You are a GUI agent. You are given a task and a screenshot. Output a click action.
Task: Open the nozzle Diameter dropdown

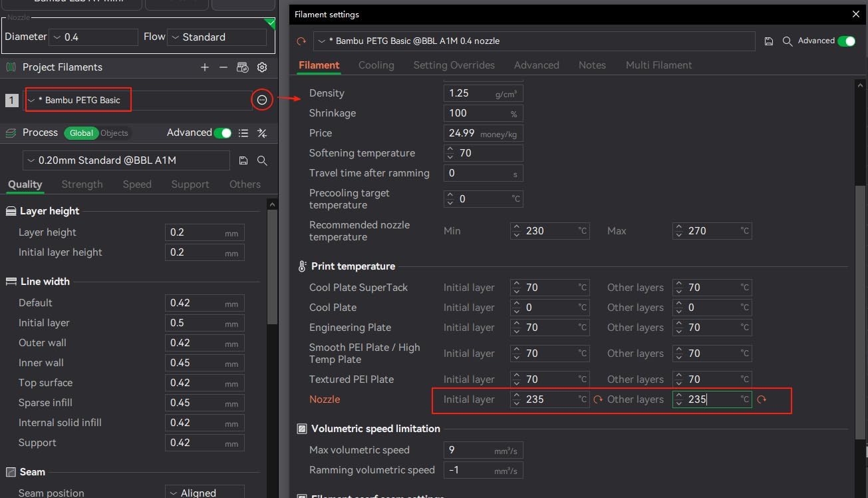(94, 37)
